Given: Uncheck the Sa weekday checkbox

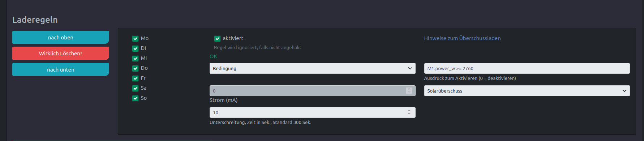Looking at the screenshot, I should coord(136,88).
